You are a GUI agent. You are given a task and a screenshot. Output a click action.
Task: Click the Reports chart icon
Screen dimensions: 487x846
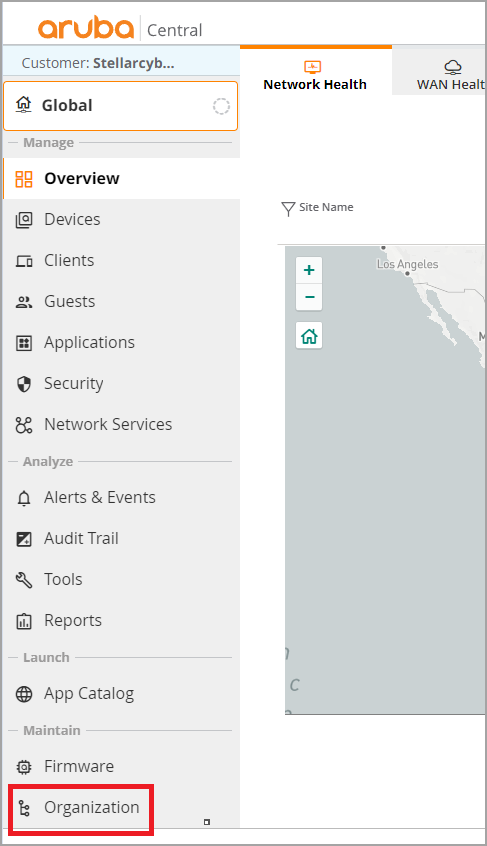(24, 621)
